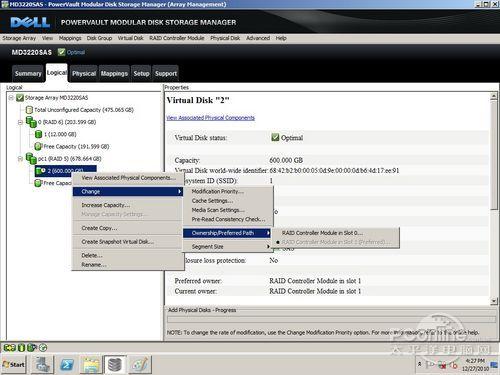Click Free Capacity (191.599 GB) icon

pyautogui.click(x=38, y=146)
